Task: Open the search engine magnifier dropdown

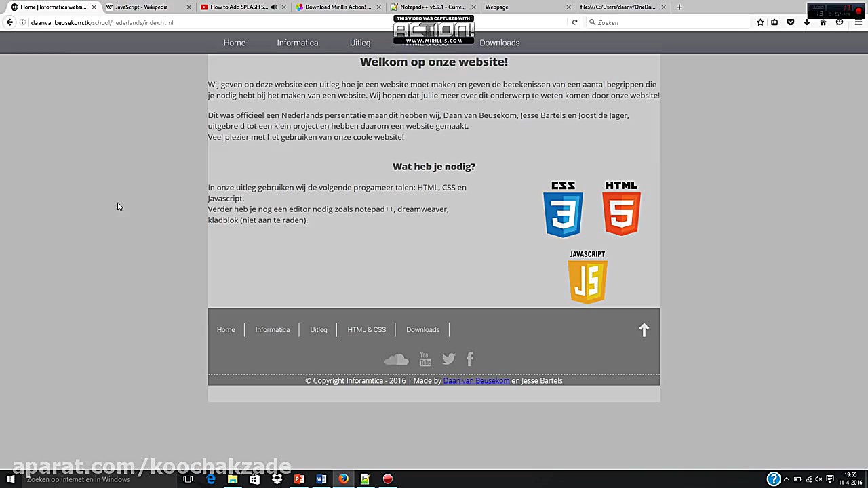Action: point(593,22)
